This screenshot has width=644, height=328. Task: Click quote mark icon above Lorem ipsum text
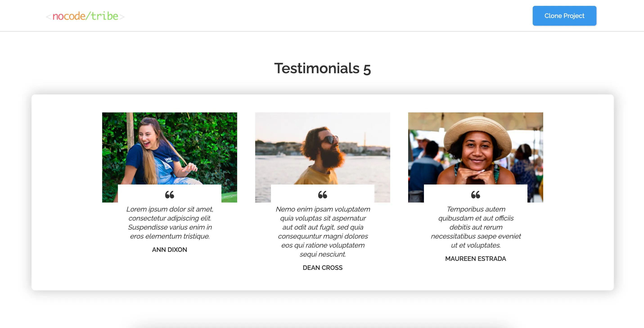tap(169, 195)
